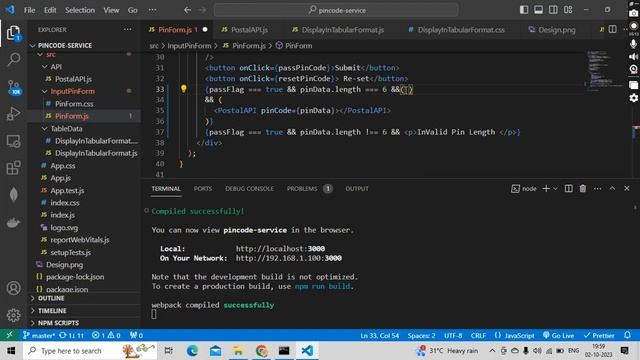Open the MongoDB leaf icon view
640x360 pixels.
click(x=13, y=195)
